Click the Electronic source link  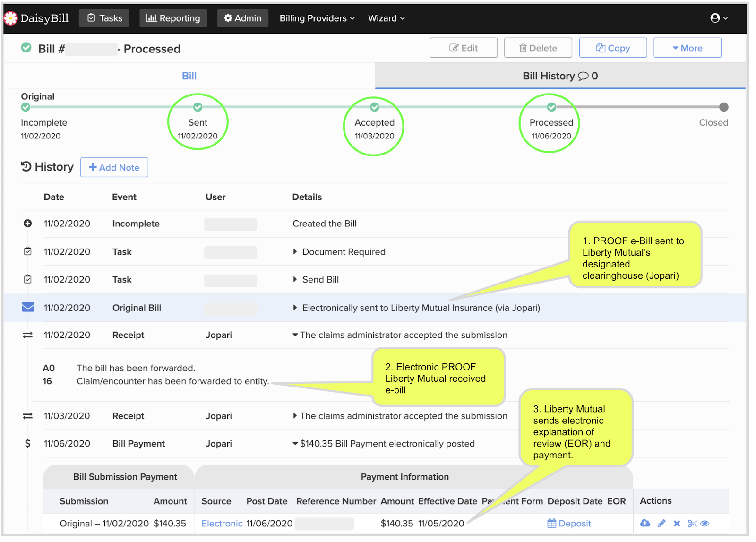pos(222,524)
